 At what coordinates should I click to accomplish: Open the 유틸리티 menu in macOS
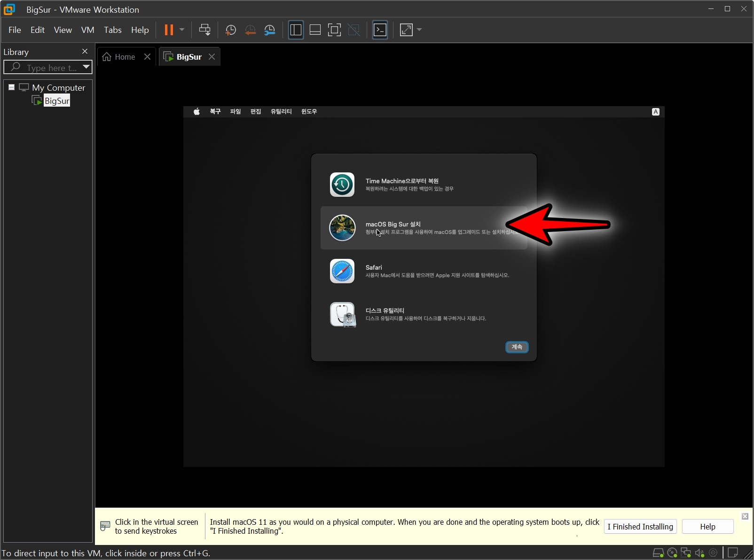point(281,112)
